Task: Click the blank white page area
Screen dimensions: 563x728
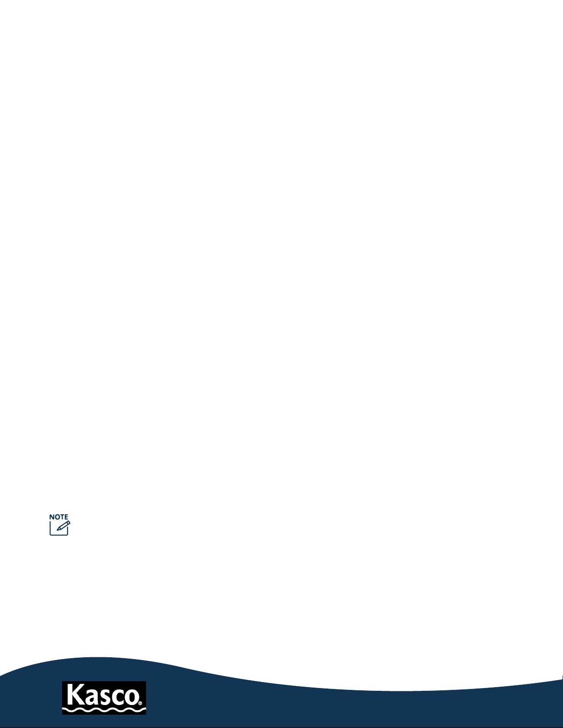Action: 281,276
